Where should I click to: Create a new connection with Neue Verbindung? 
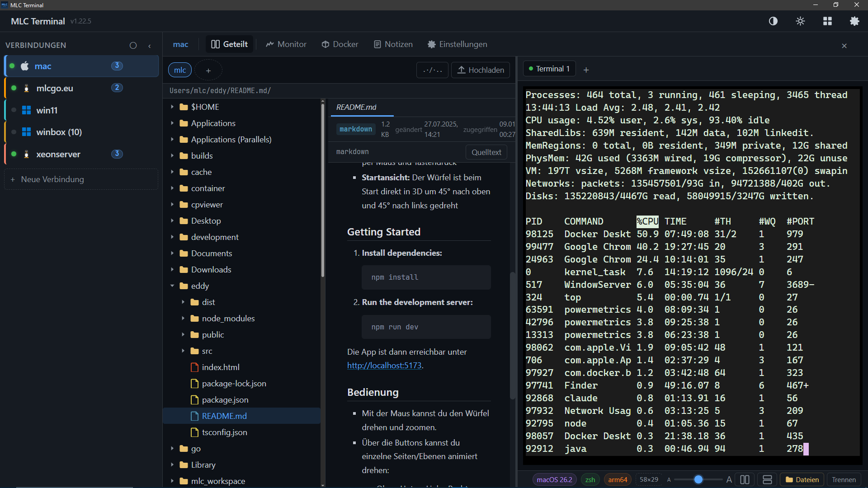[x=47, y=179]
